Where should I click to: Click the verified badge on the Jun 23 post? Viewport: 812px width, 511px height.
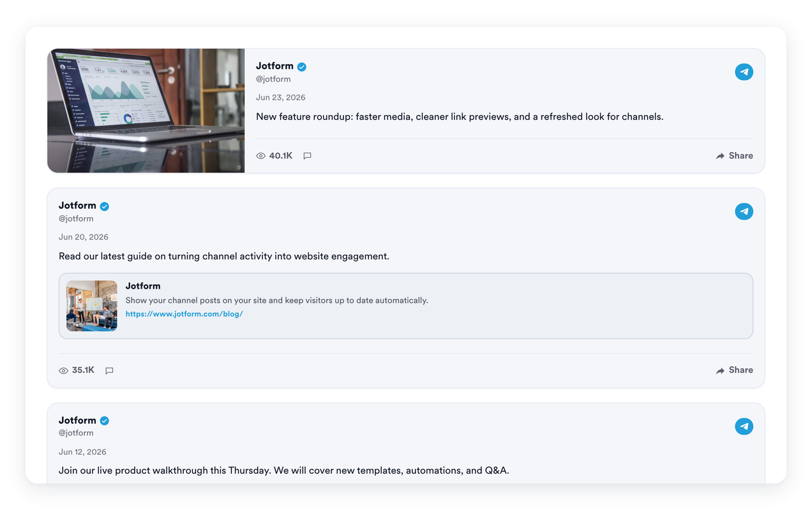click(302, 66)
